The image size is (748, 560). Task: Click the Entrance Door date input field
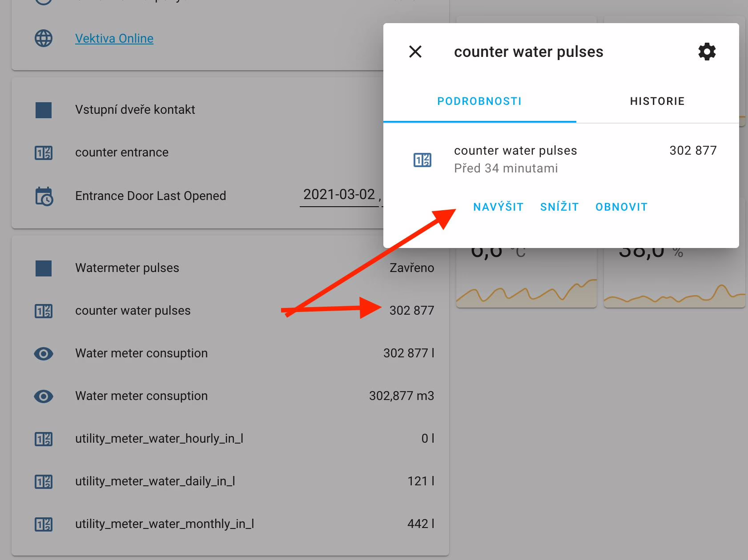pos(340,195)
